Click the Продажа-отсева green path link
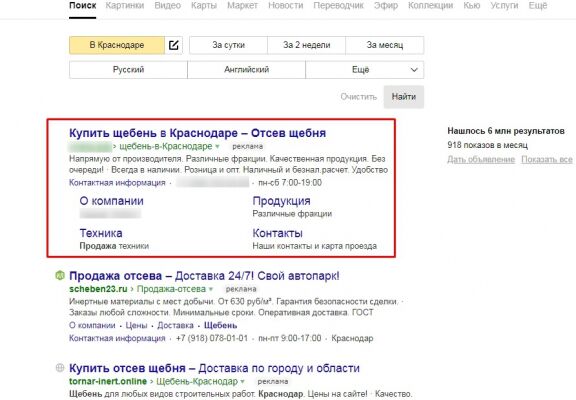The height and width of the screenshot is (400, 576). [x=171, y=289]
